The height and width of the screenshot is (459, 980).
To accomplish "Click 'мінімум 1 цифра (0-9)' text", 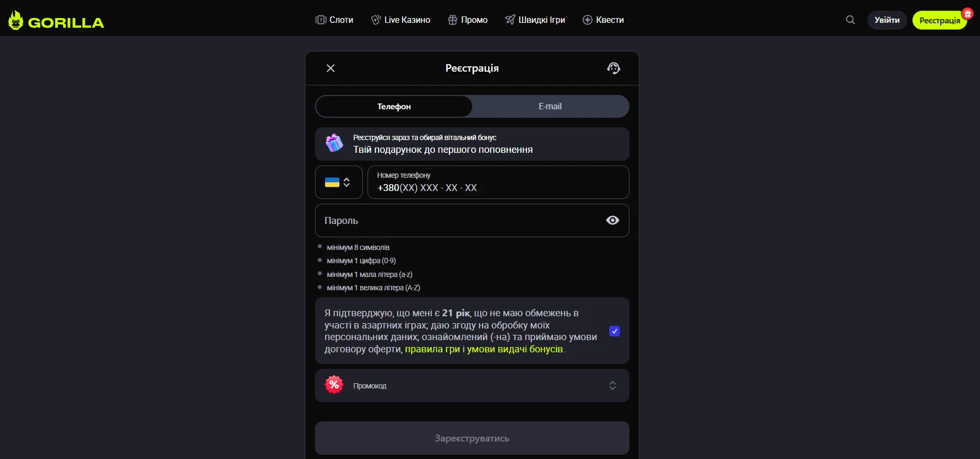I will click(x=361, y=261).
